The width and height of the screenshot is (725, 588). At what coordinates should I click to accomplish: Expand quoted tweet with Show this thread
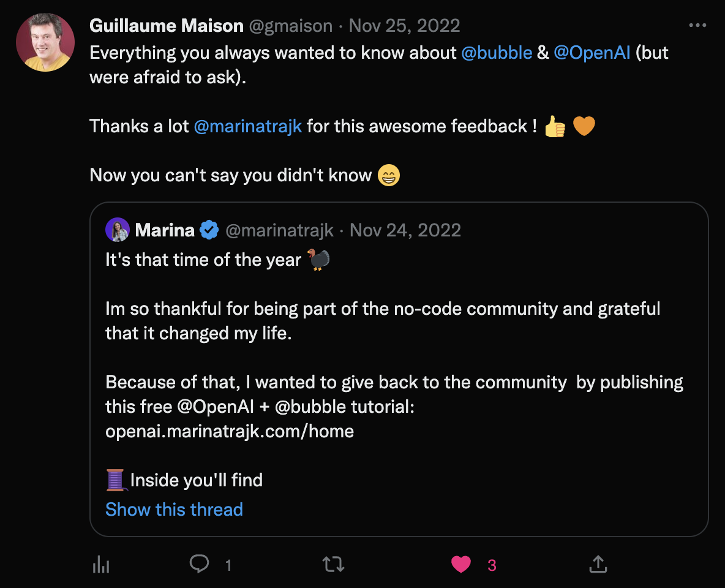coord(174,509)
